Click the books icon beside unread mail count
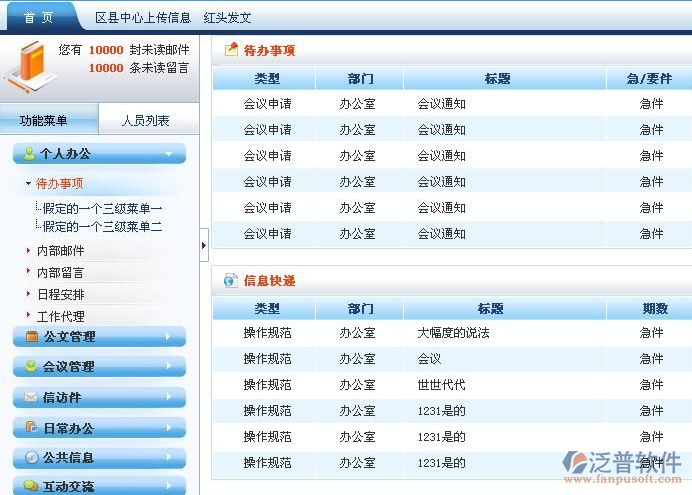This screenshot has width=692, height=495. (x=27, y=66)
